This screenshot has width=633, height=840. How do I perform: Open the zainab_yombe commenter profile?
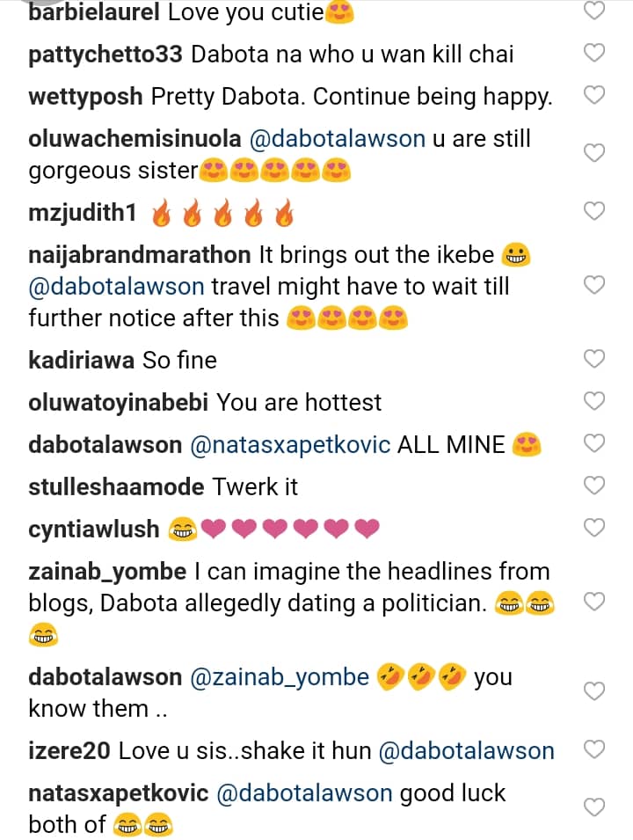tap(107, 572)
